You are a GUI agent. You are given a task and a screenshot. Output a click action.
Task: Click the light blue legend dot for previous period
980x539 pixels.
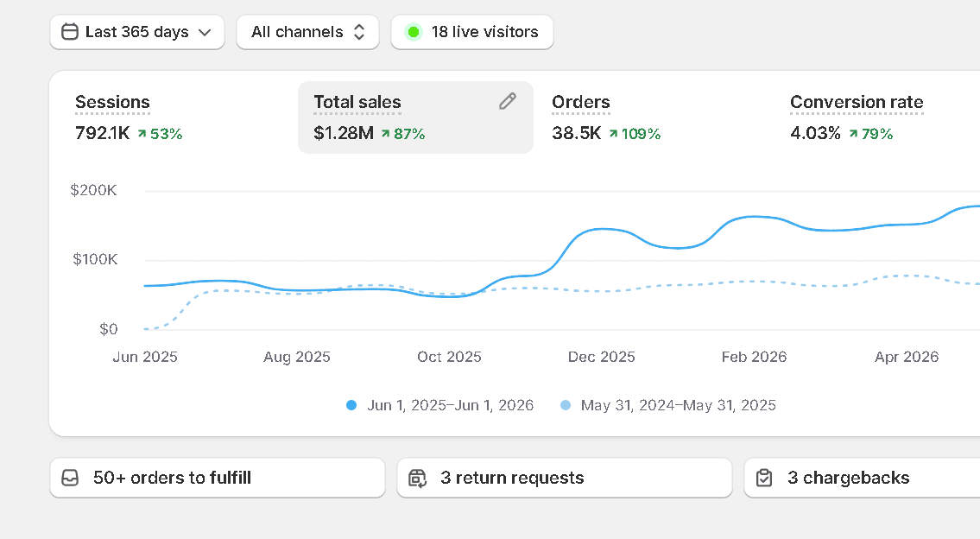566,405
